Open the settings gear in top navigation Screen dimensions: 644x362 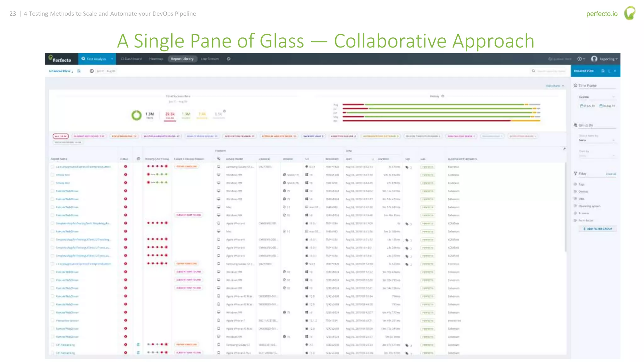coord(229,59)
